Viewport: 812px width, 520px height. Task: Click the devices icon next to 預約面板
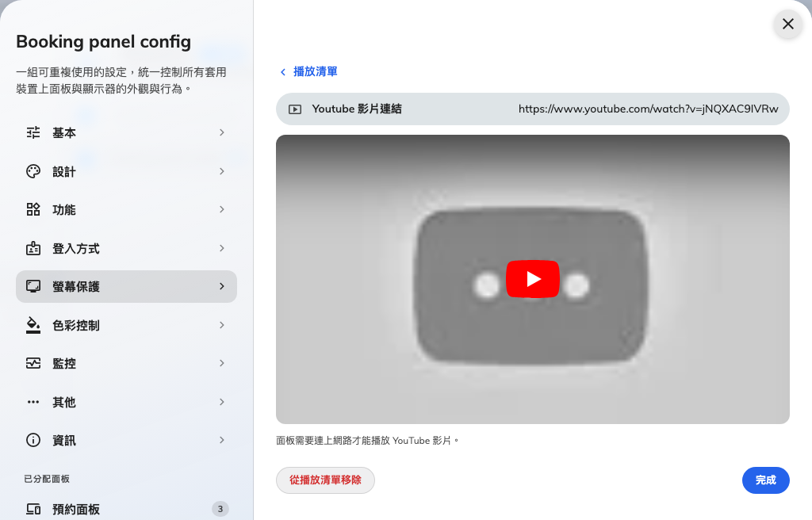33,509
